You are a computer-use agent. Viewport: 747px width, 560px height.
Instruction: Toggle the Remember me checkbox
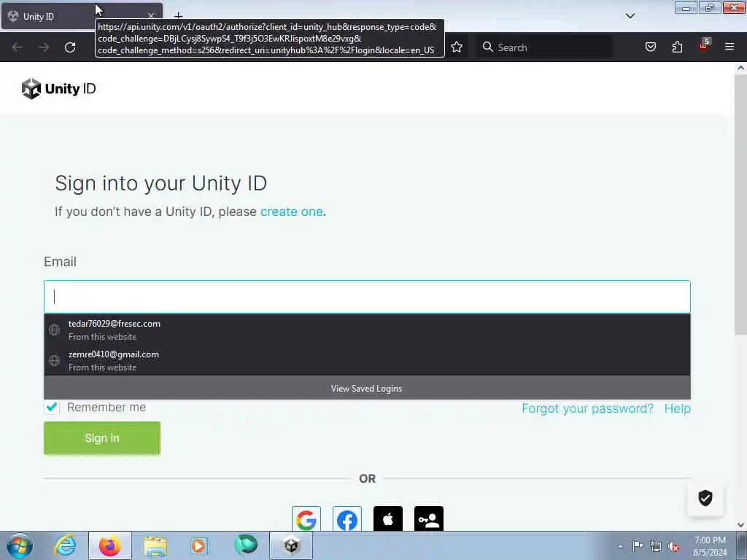52,407
